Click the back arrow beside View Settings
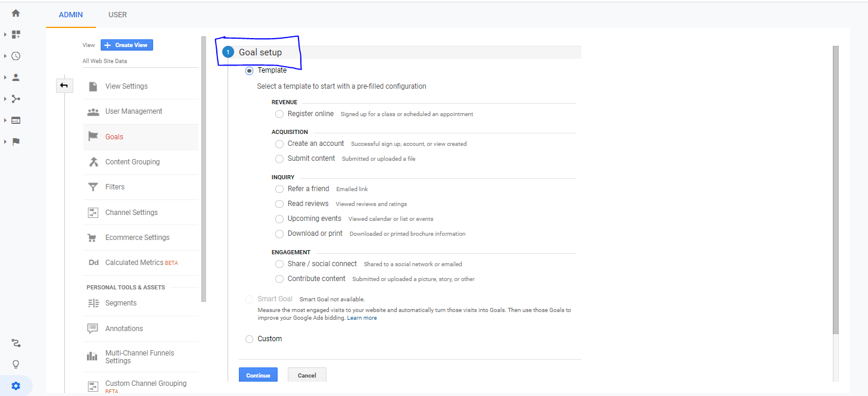This screenshot has height=396, width=868. click(x=64, y=86)
